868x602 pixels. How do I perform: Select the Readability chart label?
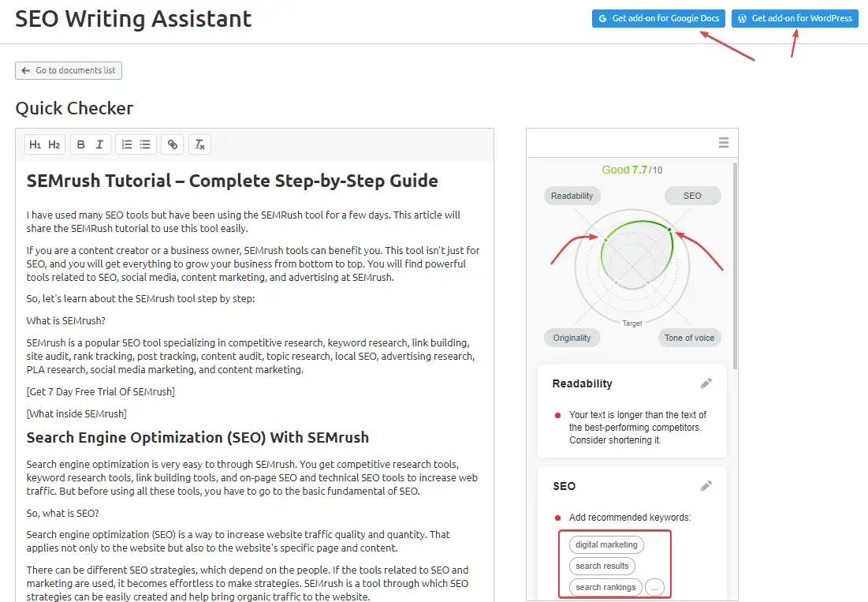tap(572, 196)
